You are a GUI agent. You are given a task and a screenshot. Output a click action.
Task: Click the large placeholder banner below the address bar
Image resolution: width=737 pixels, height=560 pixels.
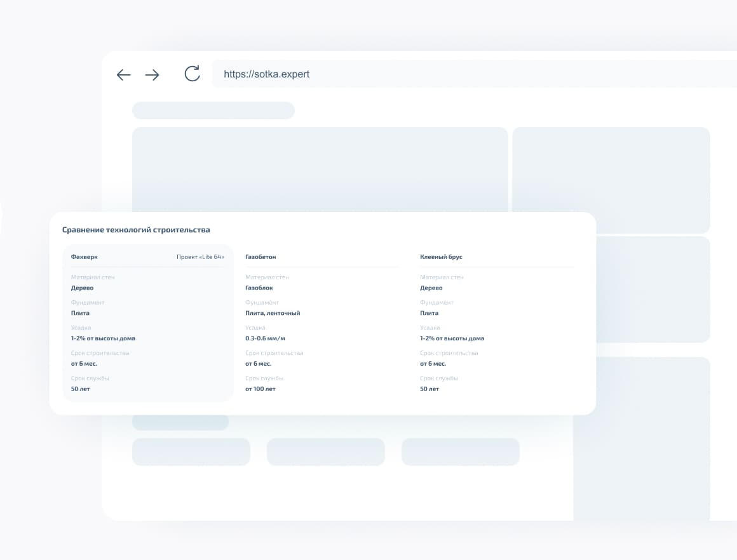click(320, 168)
